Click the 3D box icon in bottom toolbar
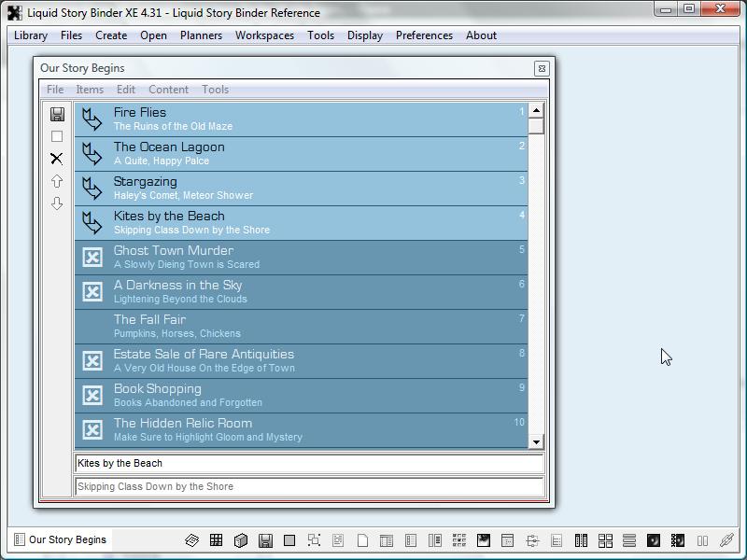Screen dimensions: 747x560 (x=241, y=540)
